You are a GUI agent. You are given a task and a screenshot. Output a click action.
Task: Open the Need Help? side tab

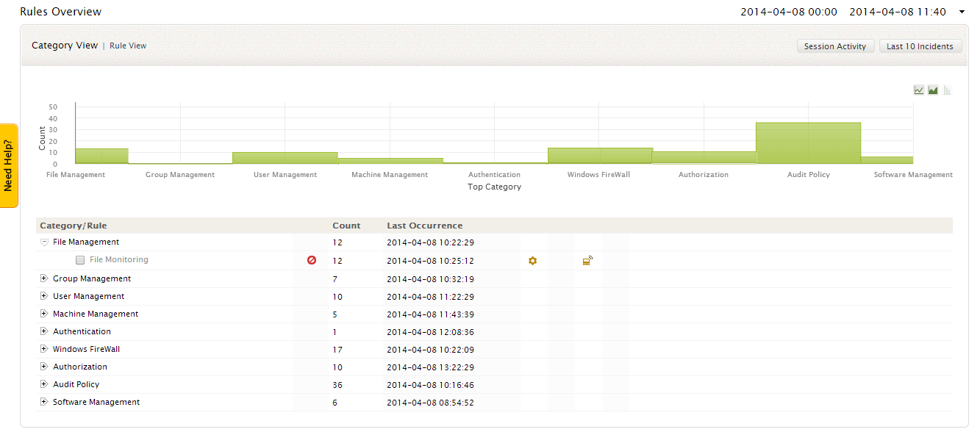click(9, 166)
